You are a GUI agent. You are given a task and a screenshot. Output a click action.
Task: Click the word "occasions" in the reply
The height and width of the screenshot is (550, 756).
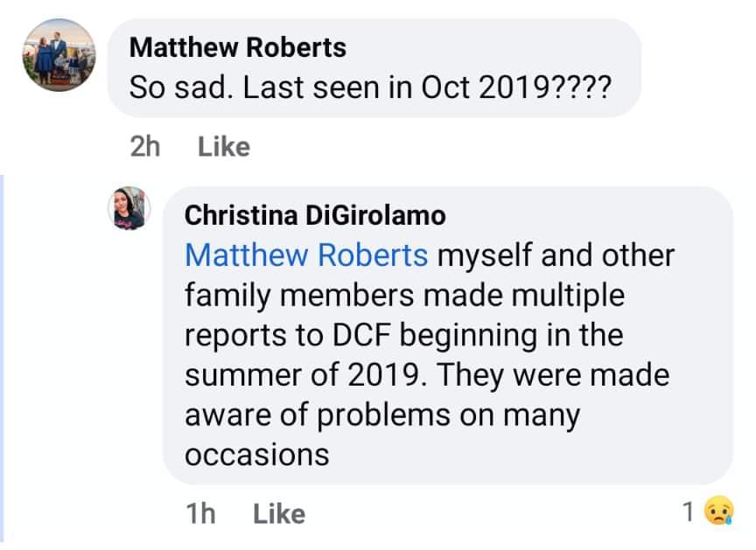pyautogui.click(x=256, y=455)
